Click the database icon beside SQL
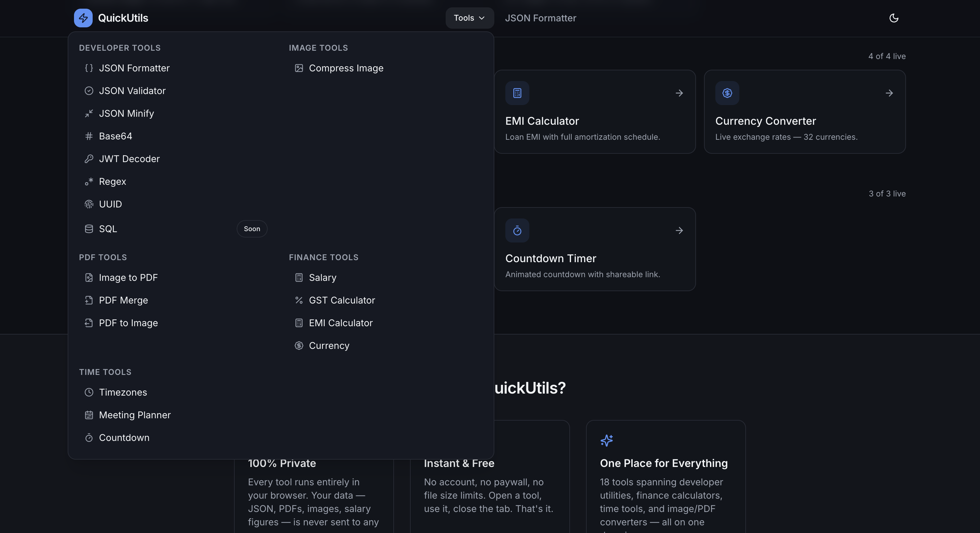Image resolution: width=980 pixels, height=533 pixels. coord(89,229)
